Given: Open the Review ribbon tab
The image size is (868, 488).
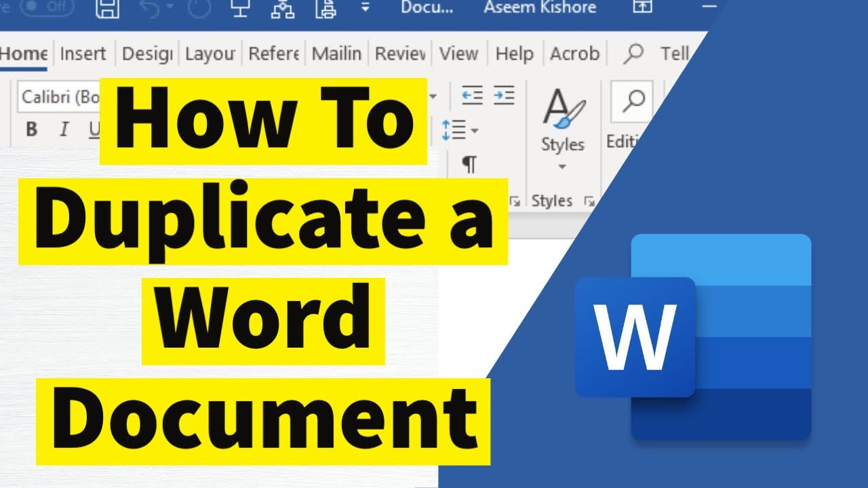Looking at the screenshot, I should click(400, 53).
